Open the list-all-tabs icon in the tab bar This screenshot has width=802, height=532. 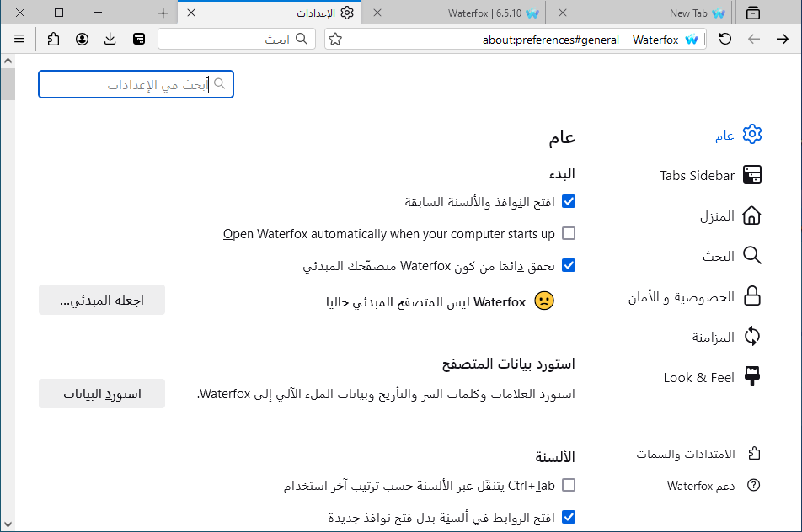click(x=753, y=13)
